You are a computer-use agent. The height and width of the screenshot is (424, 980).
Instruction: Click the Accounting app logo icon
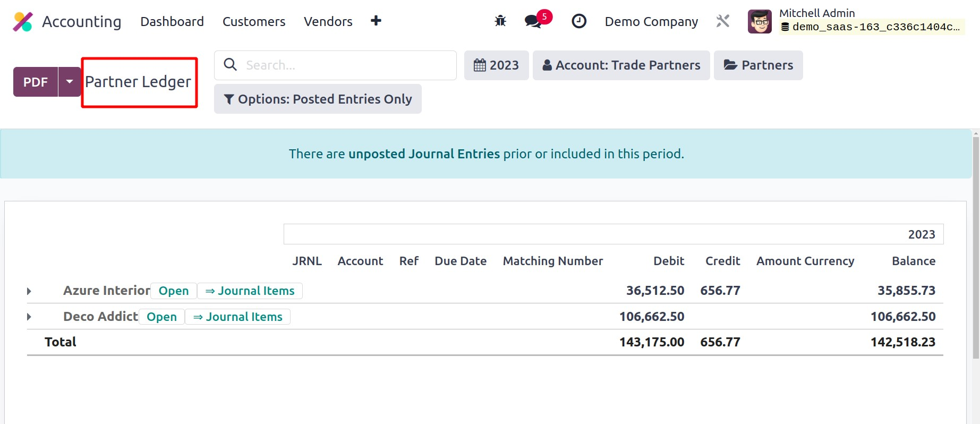click(22, 22)
